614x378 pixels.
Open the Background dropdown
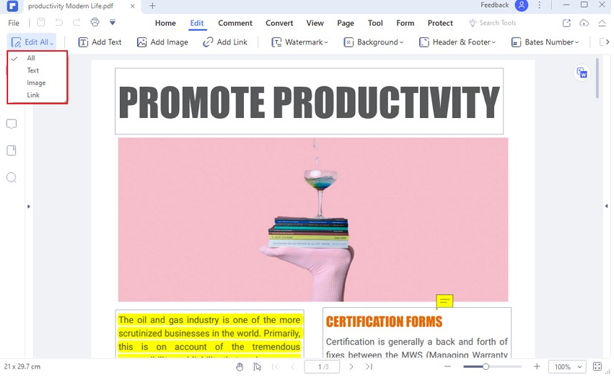[x=373, y=42]
